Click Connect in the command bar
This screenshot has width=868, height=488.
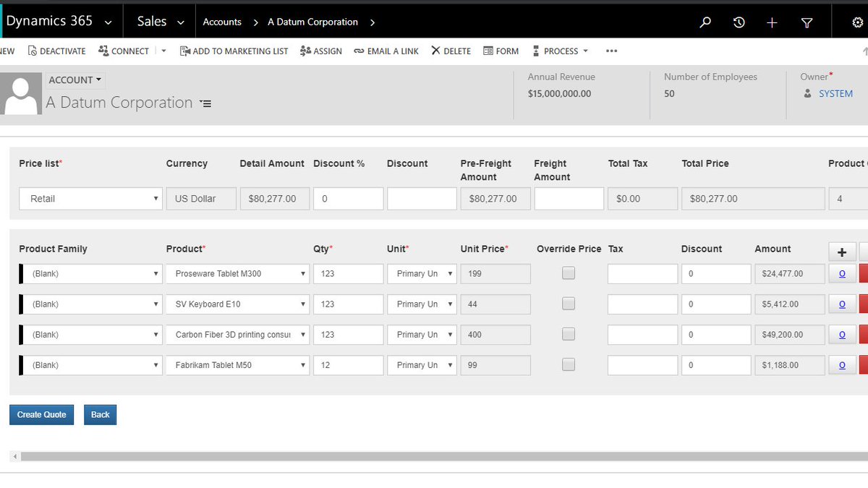point(124,51)
